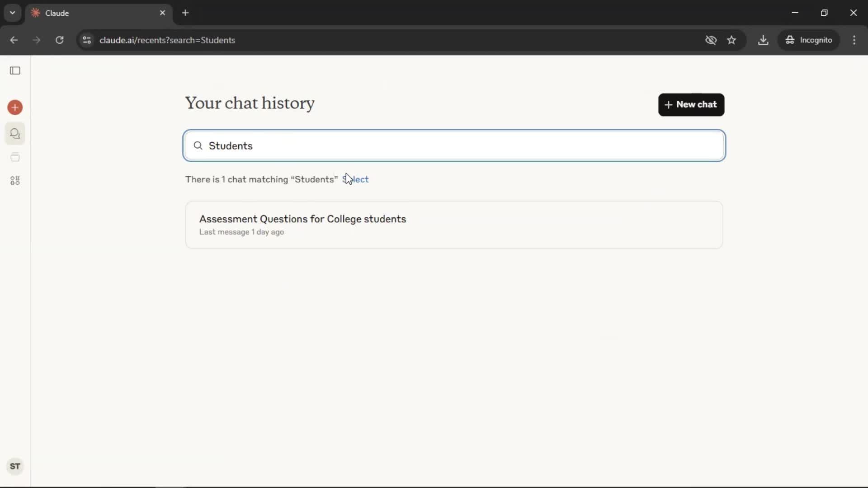Minimize the browser window
The width and height of the screenshot is (868, 488).
[795, 13]
